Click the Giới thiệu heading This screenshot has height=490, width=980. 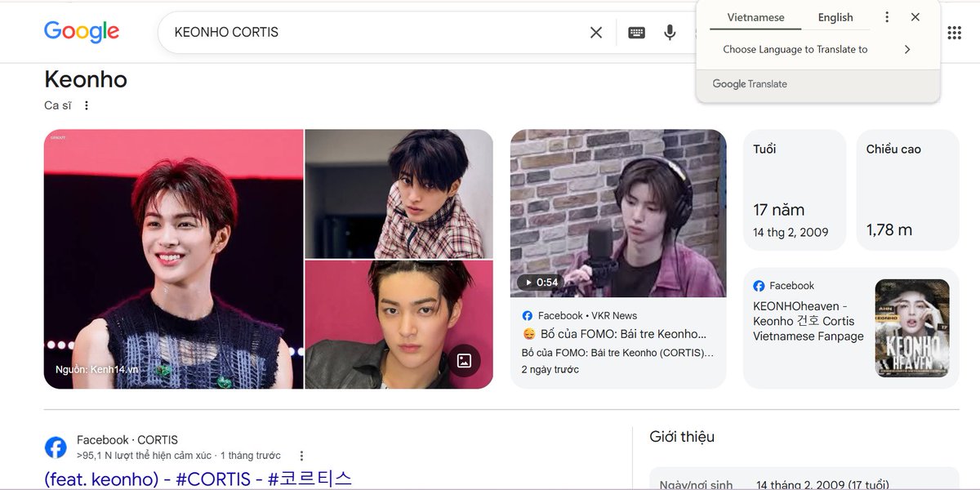pyautogui.click(x=682, y=437)
